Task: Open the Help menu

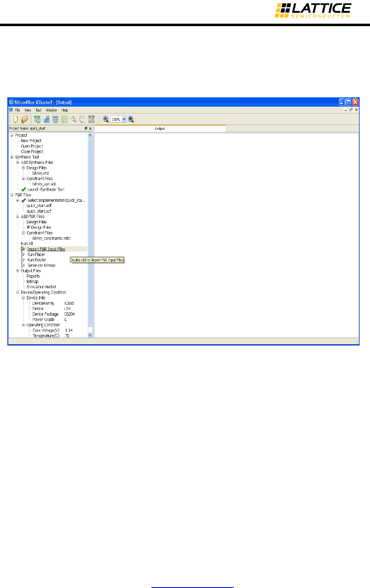Action: tap(64, 110)
